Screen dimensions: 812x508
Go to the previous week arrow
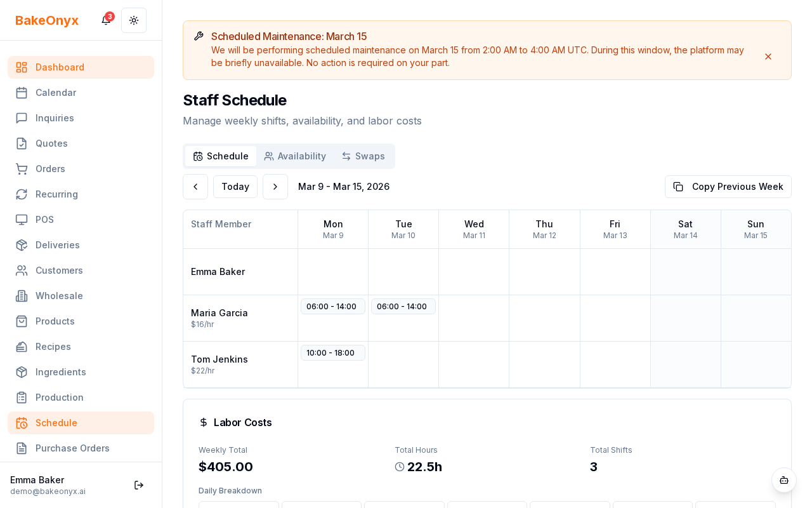(x=195, y=187)
